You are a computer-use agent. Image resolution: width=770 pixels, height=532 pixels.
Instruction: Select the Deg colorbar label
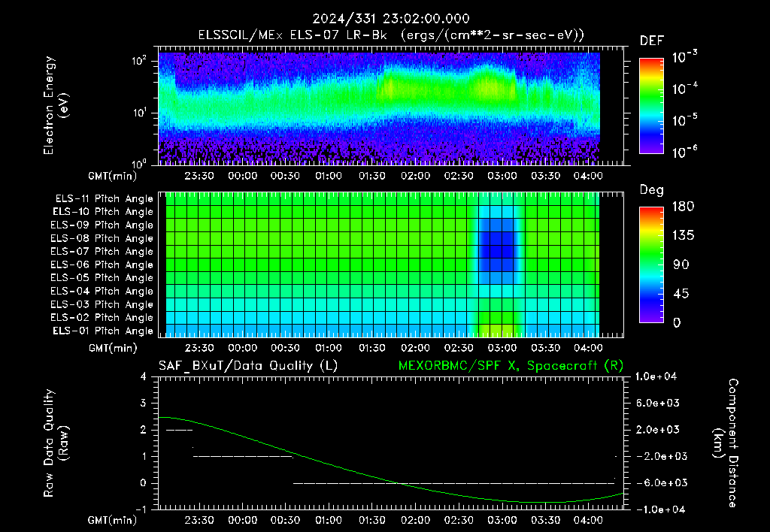(652, 190)
